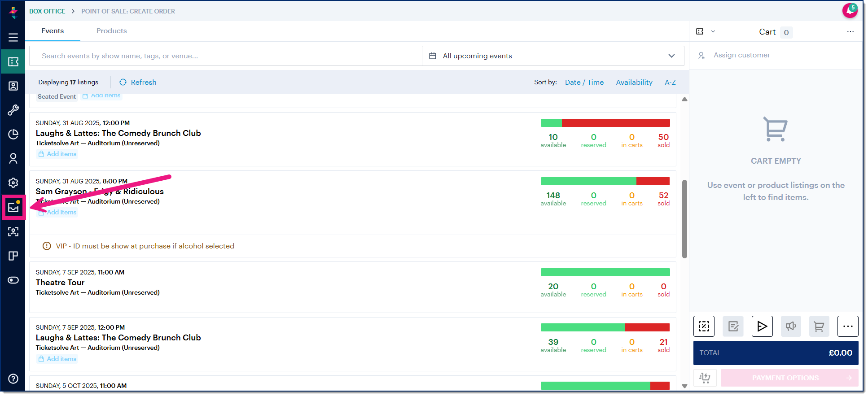Screen dimensions: 868x396
Task: Click the calendar icon in date filter
Action: (433, 56)
